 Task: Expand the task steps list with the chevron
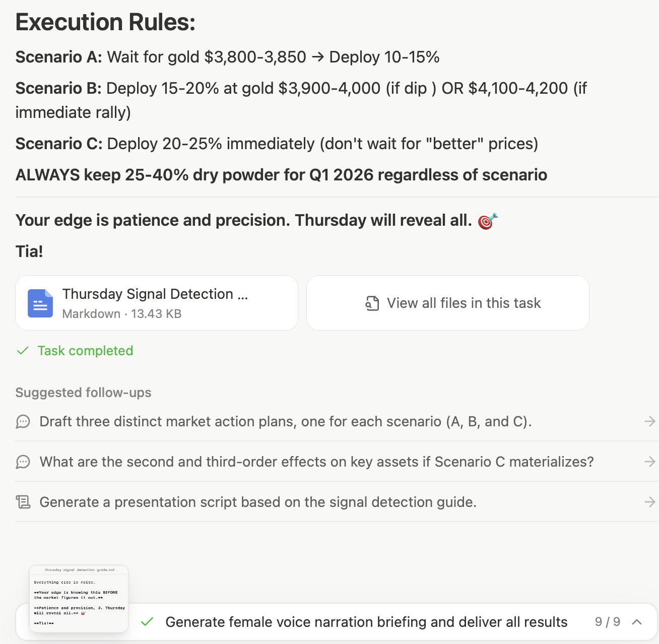[x=637, y=622]
